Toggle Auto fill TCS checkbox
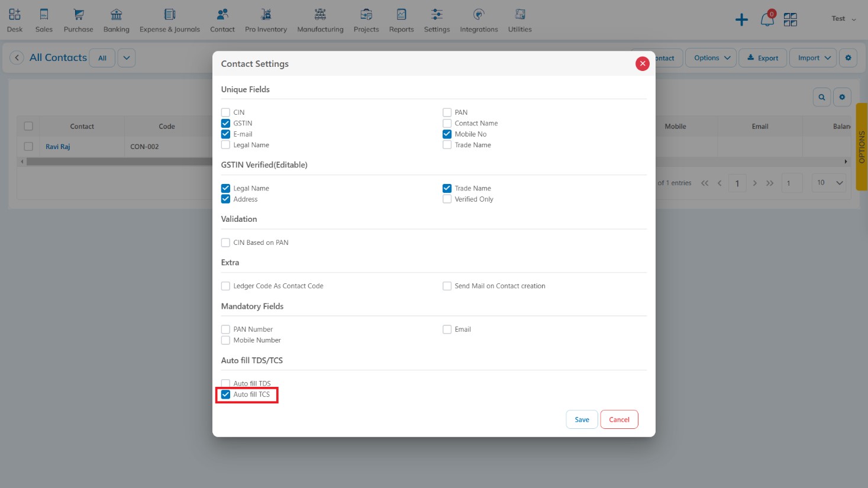Image resolution: width=868 pixels, height=488 pixels. 225,395
